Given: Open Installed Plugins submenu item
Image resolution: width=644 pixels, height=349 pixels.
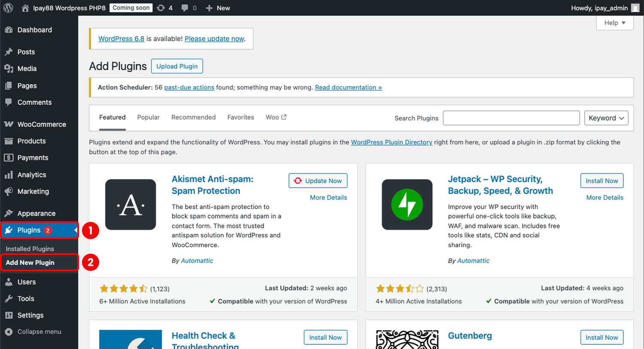Looking at the screenshot, I should [30, 249].
